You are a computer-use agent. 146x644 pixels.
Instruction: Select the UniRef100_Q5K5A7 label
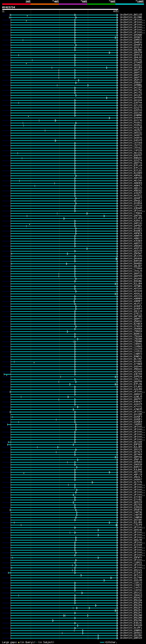(x=131, y=253)
